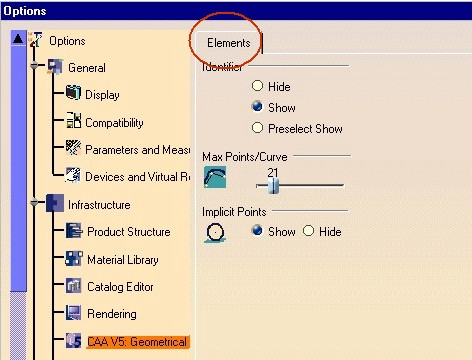Click the Options root tree icon
This screenshot has height=360, width=472.
coord(35,39)
